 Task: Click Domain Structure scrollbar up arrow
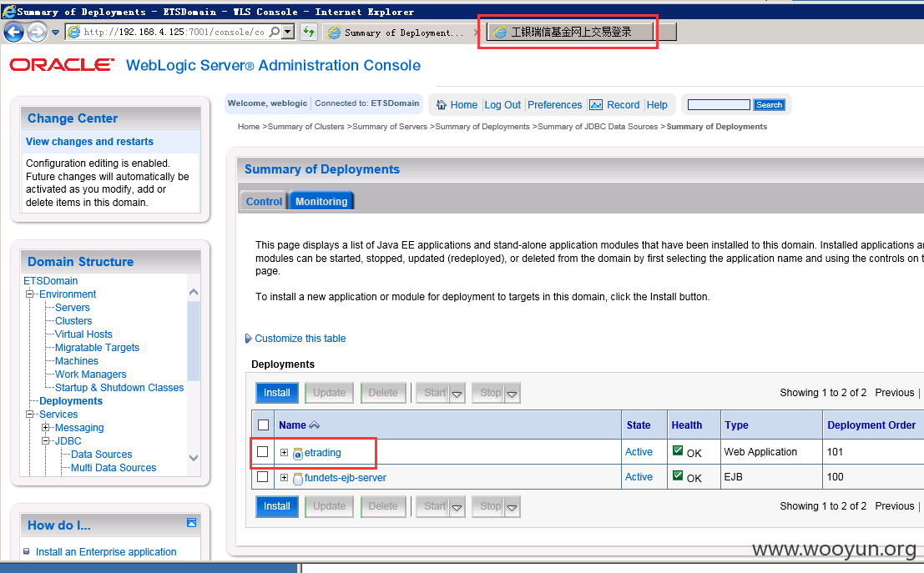coord(194,292)
